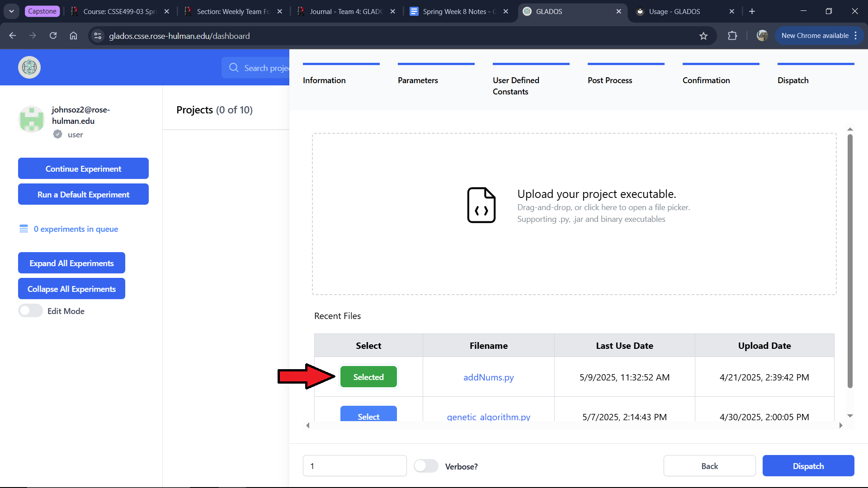This screenshot has height=488, width=868.
Task: Toggle Edit Mode switch
Action: 30,311
